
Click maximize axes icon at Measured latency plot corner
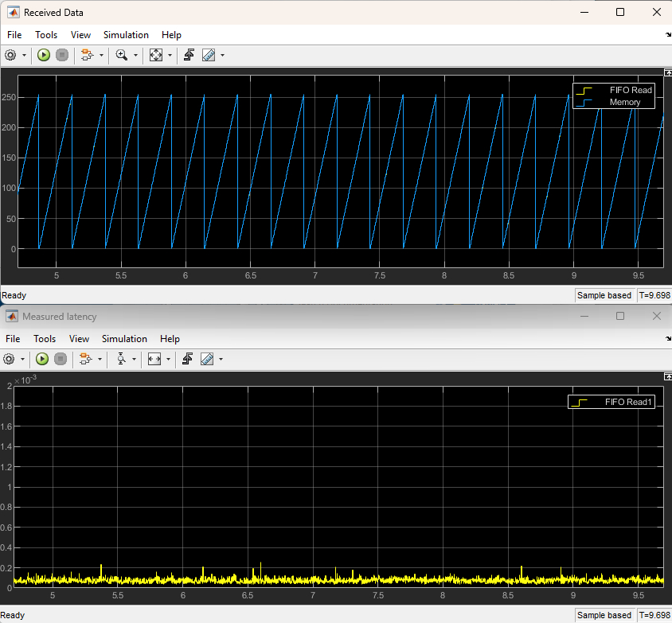(x=668, y=376)
